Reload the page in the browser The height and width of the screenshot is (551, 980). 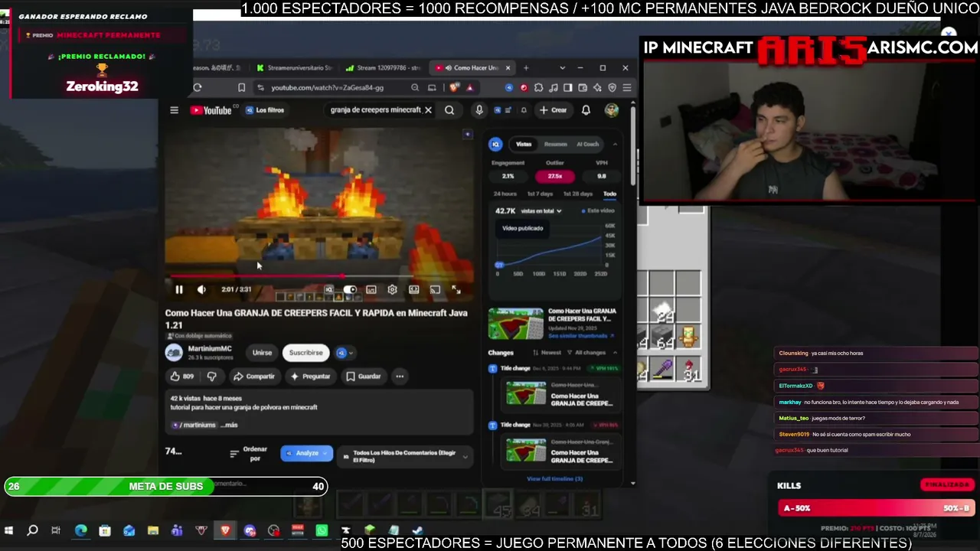point(198,88)
